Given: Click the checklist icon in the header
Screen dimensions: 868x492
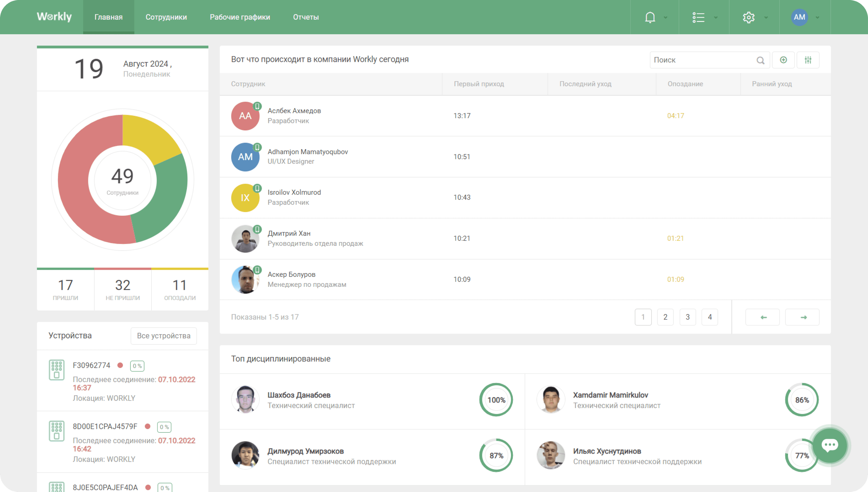Looking at the screenshot, I should 698,17.
